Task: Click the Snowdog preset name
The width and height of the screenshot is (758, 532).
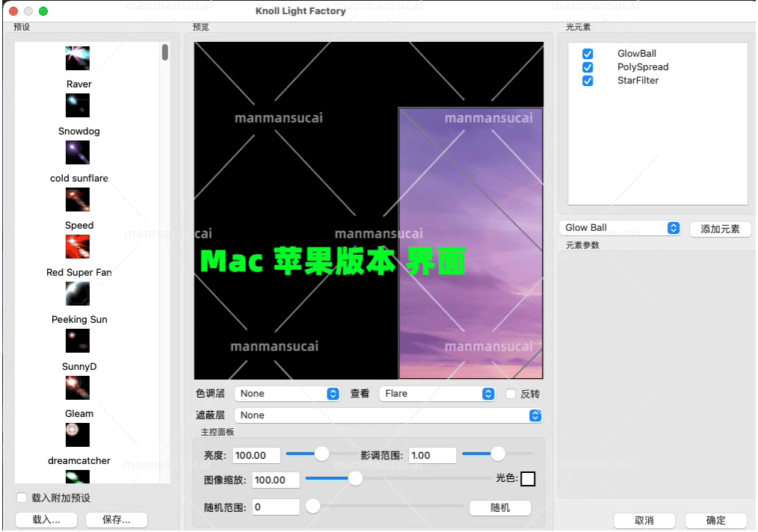Action: [x=78, y=132]
